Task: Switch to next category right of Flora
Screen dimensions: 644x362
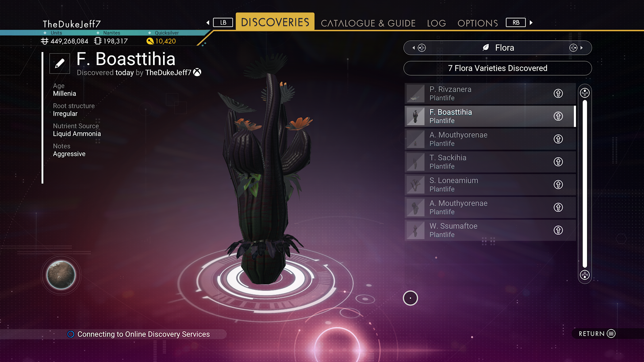Action: tap(576, 48)
